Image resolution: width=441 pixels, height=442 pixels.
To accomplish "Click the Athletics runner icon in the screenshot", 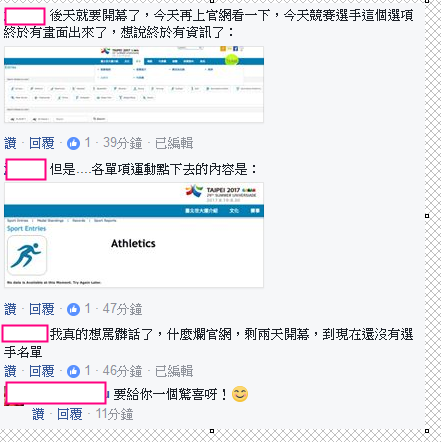I will click(x=27, y=255).
